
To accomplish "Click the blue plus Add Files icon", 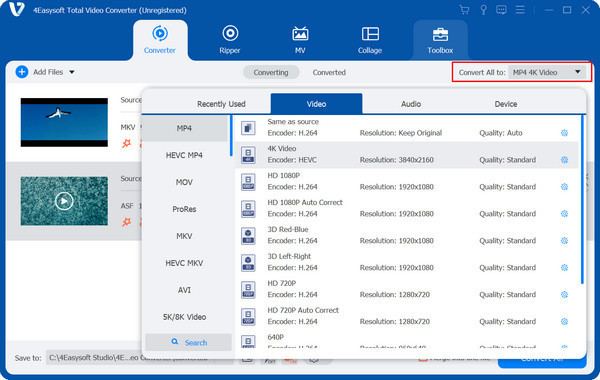I will click(x=22, y=72).
